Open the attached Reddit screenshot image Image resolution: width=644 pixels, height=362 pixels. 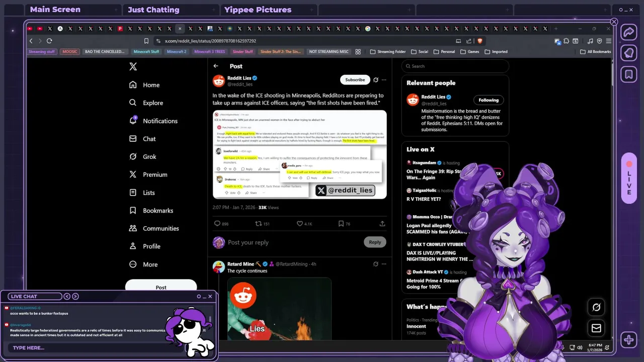coord(299,154)
